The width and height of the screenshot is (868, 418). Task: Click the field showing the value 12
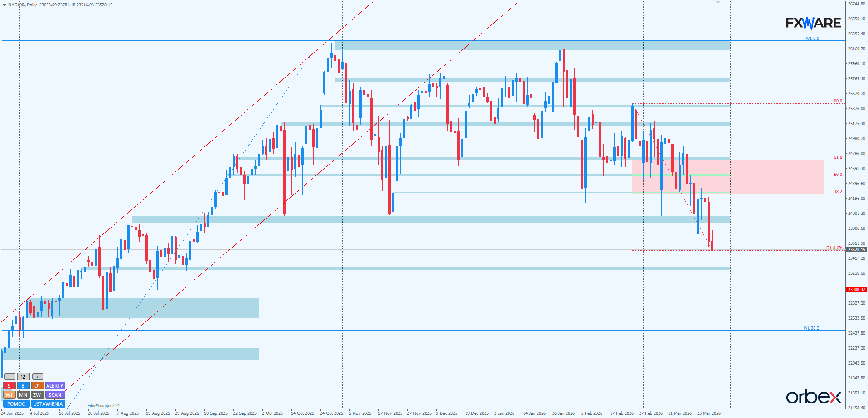(23, 377)
